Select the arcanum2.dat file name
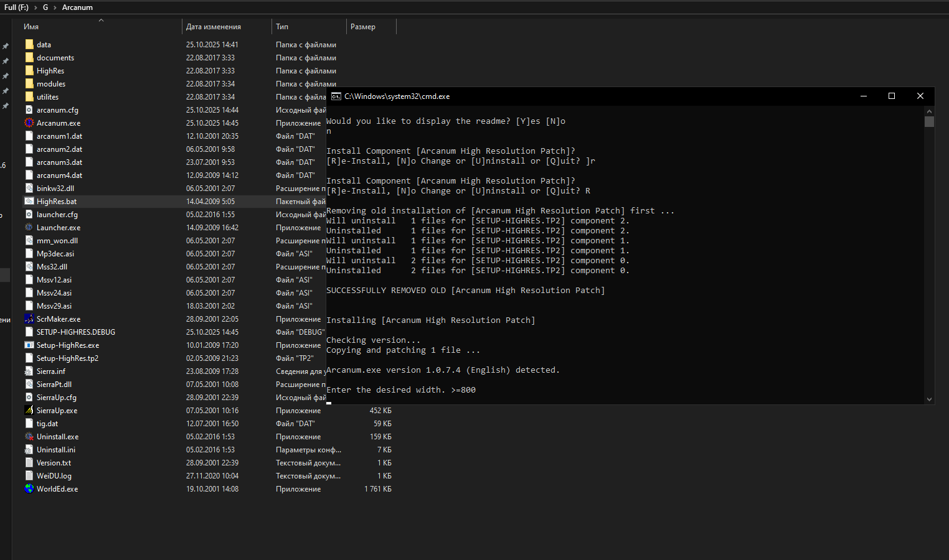The image size is (949, 560). click(59, 149)
